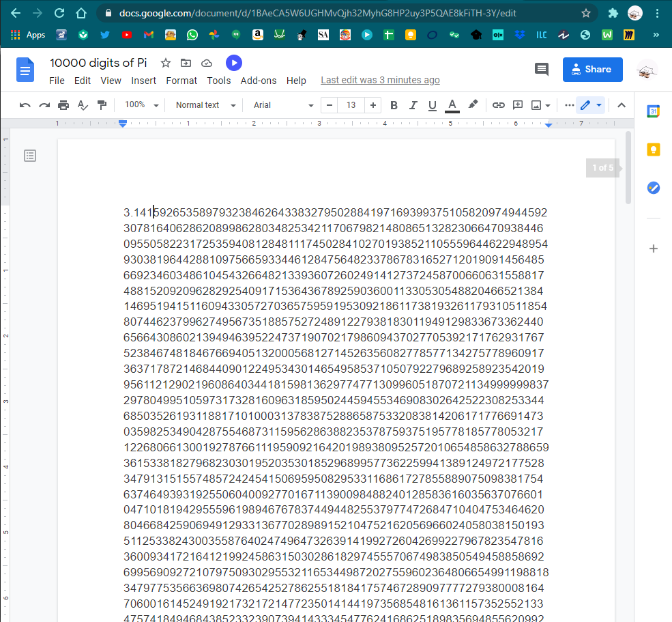Screen dimensions: 672x622
Task: Click the 'Last edit was 3 minutes ago' link
Action: tap(380, 80)
